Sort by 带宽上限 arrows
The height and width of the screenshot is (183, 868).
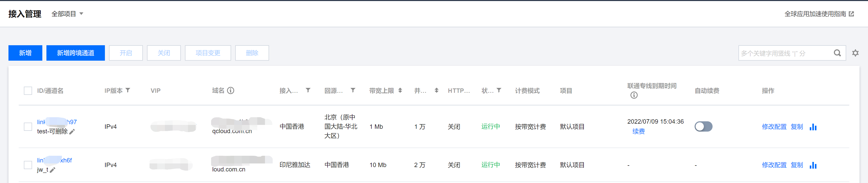click(400, 90)
